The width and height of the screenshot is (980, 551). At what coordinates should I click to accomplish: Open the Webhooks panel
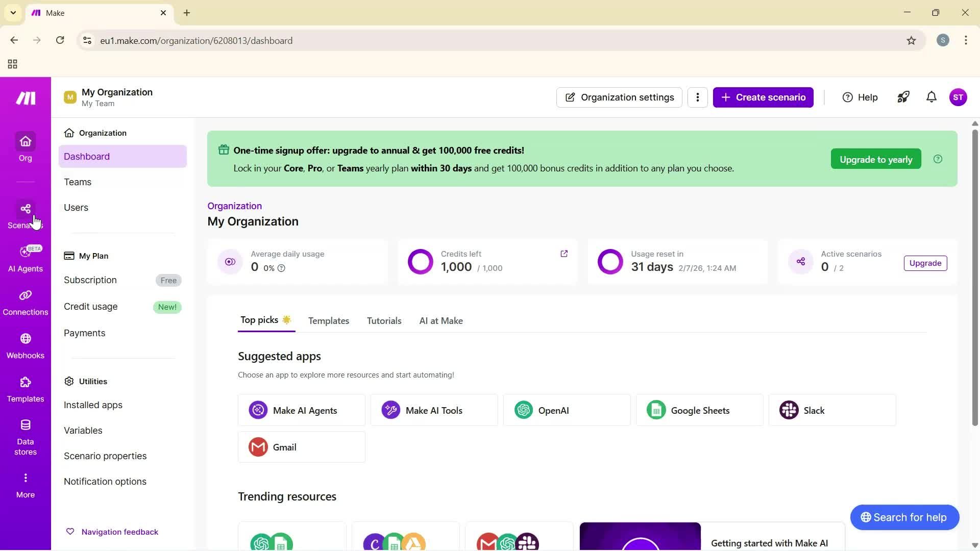(x=25, y=344)
